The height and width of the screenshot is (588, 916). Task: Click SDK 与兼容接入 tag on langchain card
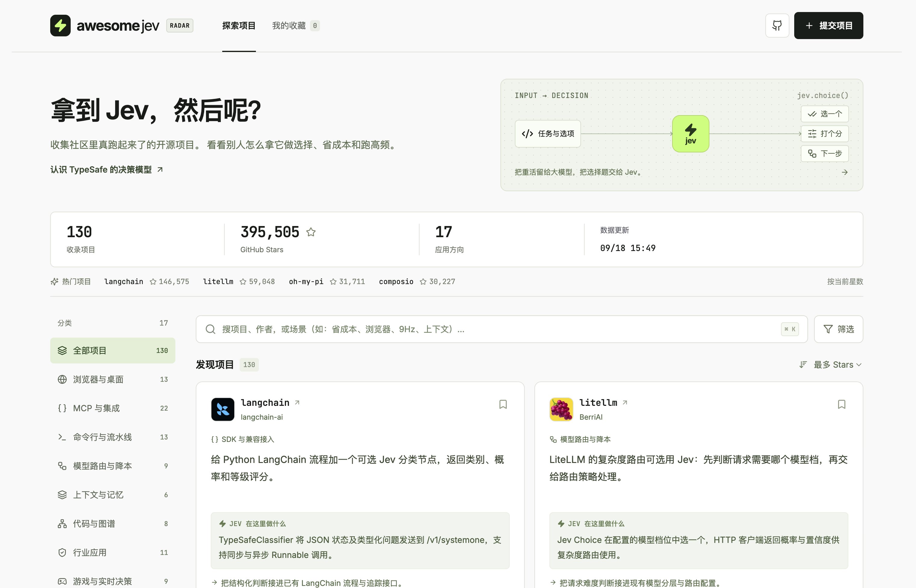pyautogui.click(x=243, y=439)
